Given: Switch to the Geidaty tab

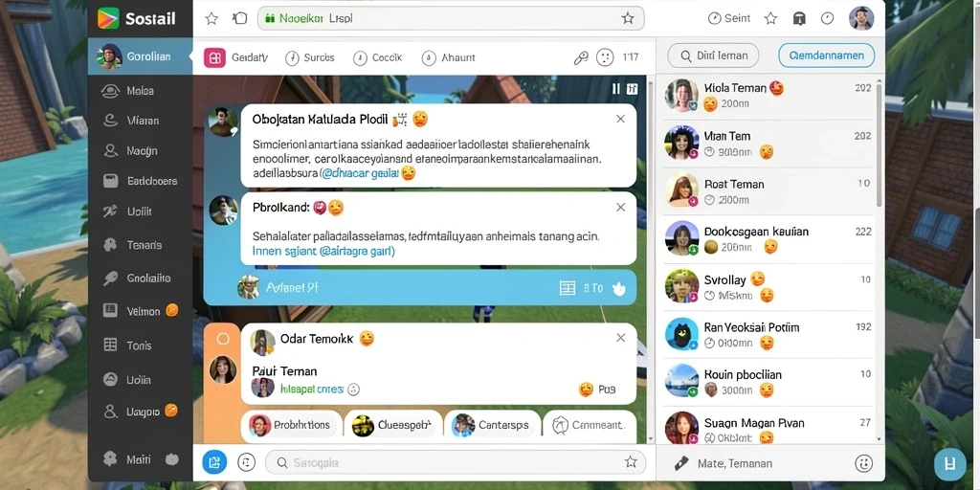Looking at the screenshot, I should coord(236,57).
